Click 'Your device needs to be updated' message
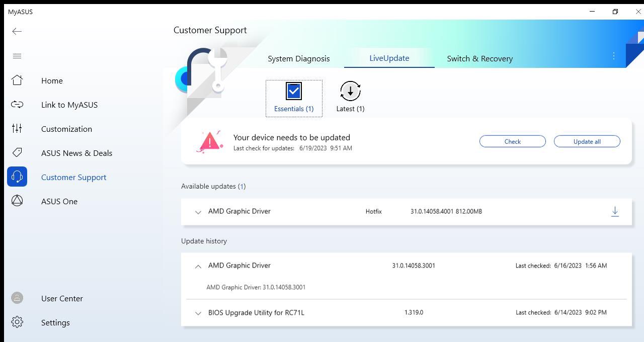The image size is (644, 342). click(x=292, y=137)
